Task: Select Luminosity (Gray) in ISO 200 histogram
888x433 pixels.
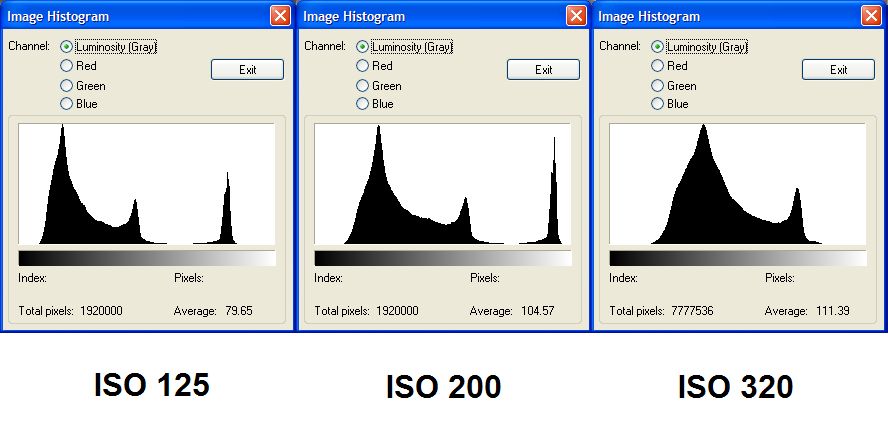Action: [x=362, y=46]
